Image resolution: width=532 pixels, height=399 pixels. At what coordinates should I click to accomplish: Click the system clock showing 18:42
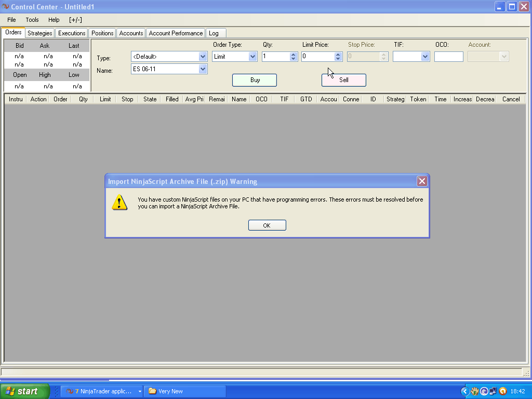(518, 391)
